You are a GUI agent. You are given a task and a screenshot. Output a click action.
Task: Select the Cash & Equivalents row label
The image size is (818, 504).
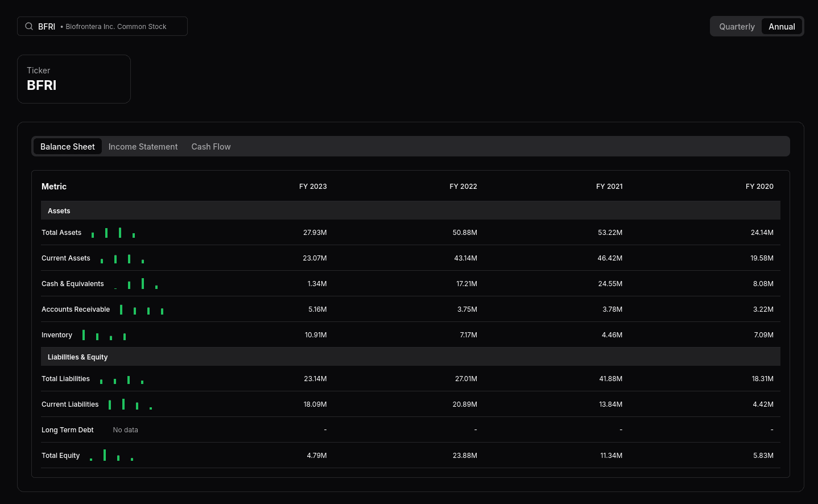(x=73, y=284)
